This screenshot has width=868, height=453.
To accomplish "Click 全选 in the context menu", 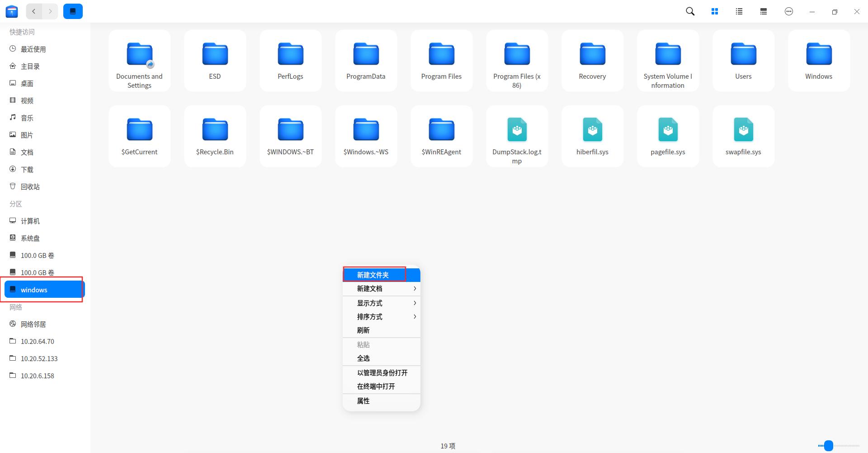I will [x=382, y=358].
